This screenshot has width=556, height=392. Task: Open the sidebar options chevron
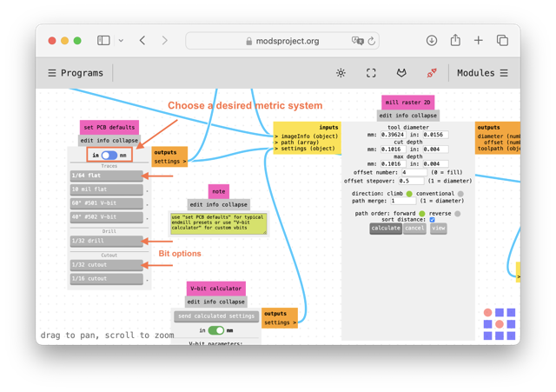(121, 41)
